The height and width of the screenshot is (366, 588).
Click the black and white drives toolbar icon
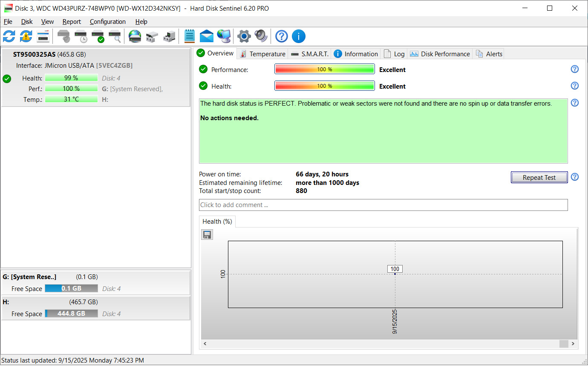(x=169, y=36)
